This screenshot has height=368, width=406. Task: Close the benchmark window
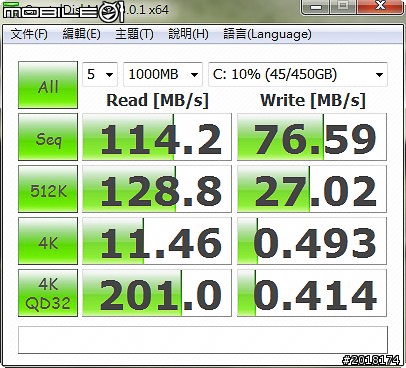pos(380,7)
